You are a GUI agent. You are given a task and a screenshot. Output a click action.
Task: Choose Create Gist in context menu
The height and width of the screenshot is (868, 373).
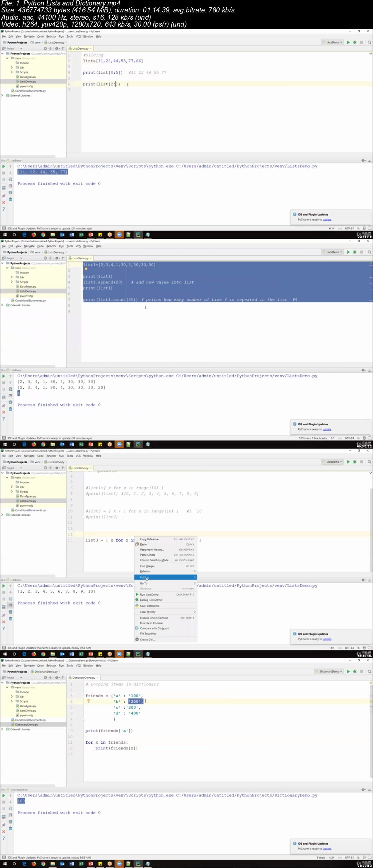click(166, 640)
